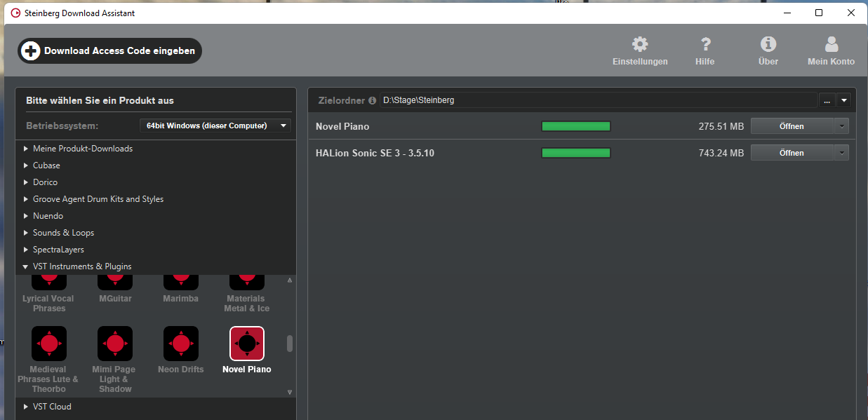Select HALion Sonic SE 3 - 3.5.10 title

point(375,153)
